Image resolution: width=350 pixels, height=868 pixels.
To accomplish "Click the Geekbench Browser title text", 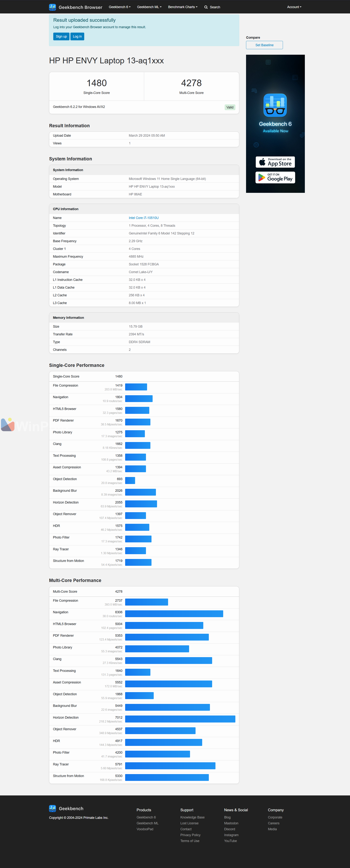I will (x=80, y=7).
